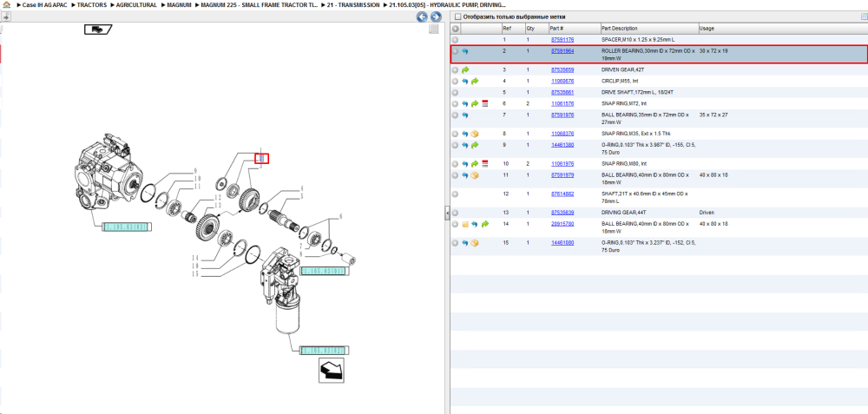Screen dimensions: 868x414
Task: Click red list icon on Ref 10 row
Action: pos(485,164)
